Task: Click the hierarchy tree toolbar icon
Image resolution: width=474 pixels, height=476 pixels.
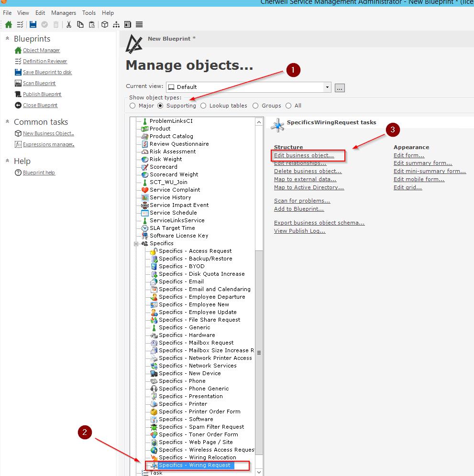Action: tap(116, 25)
